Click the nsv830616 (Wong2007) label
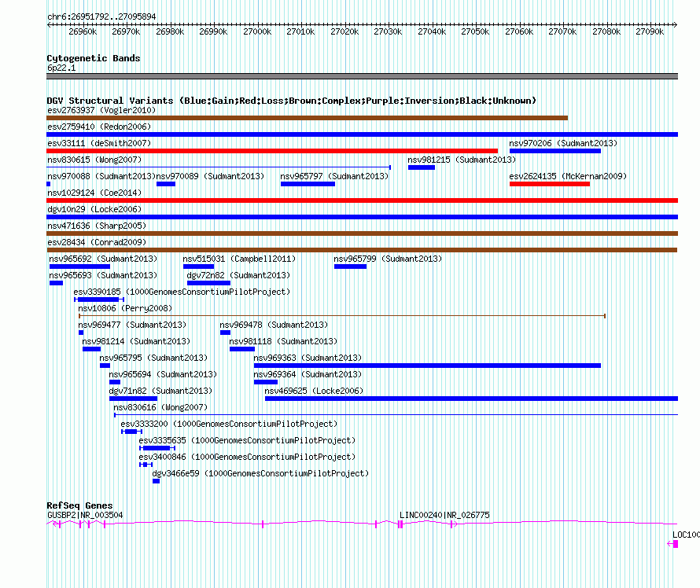Viewport: 700px width, 588px height. (x=160, y=407)
